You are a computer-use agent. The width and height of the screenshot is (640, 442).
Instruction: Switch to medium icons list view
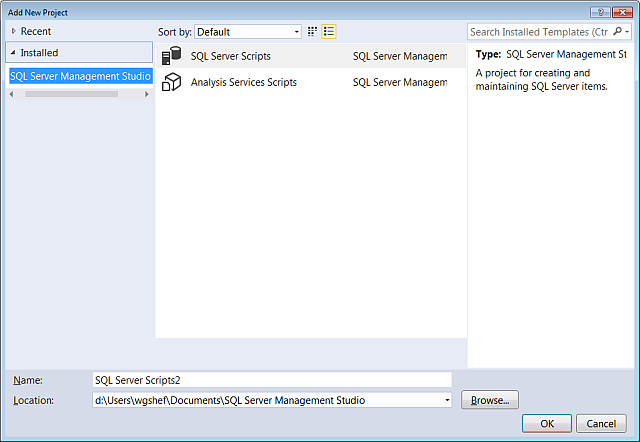329,32
